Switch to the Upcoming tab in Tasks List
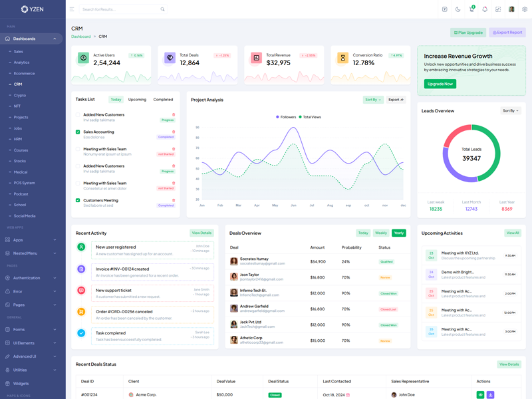The height and width of the screenshot is (399, 532). 137,100
